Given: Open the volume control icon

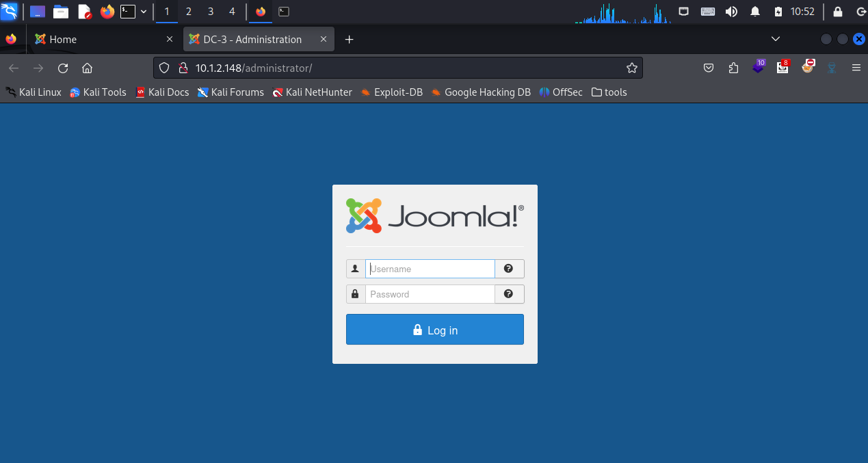Looking at the screenshot, I should tap(731, 12).
